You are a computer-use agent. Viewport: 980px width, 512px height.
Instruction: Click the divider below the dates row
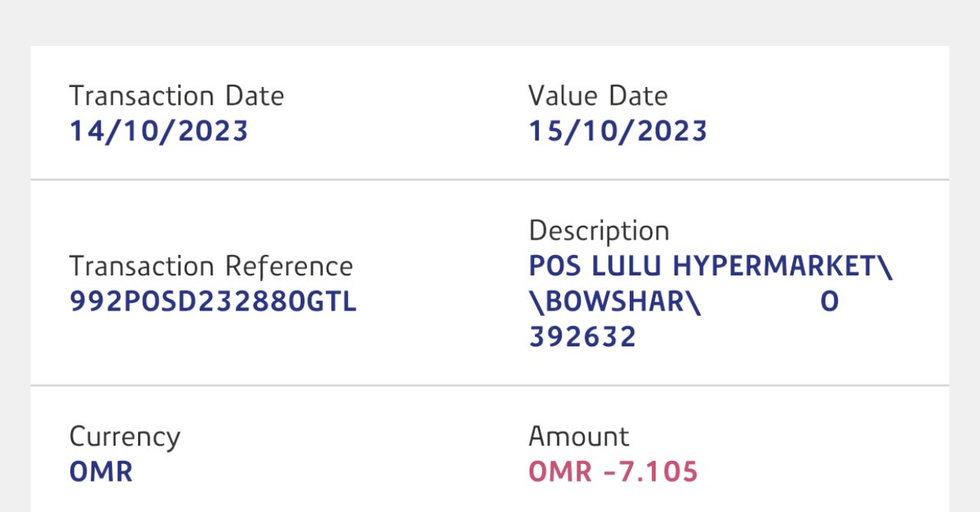coord(490,180)
